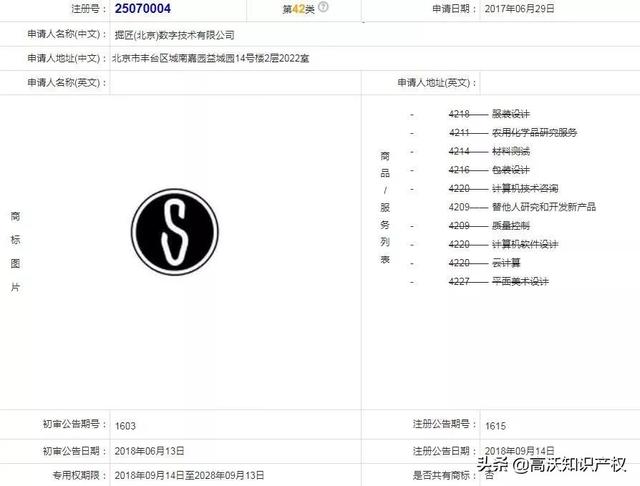Select preliminary announcement issue 1603
Screen dimensions: 640x486
[125, 426]
